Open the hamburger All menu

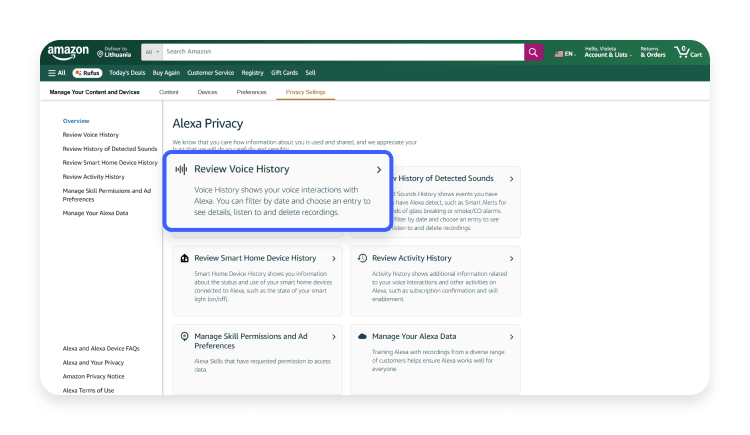(x=57, y=73)
